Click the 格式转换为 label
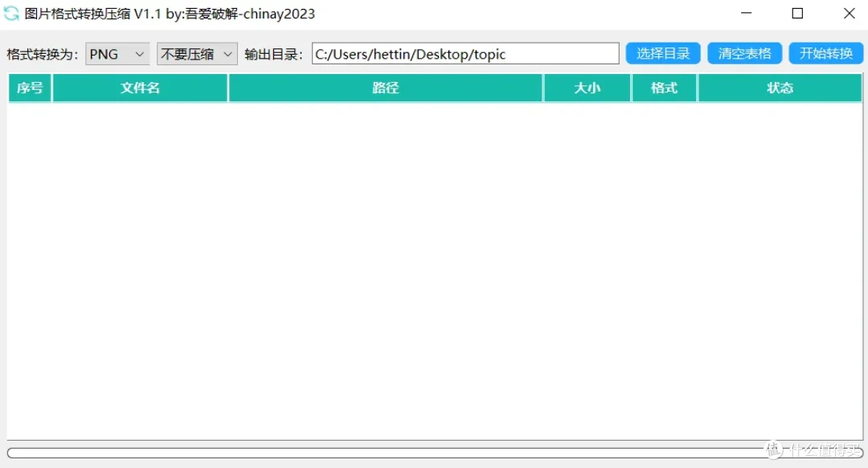 [42, 54]
